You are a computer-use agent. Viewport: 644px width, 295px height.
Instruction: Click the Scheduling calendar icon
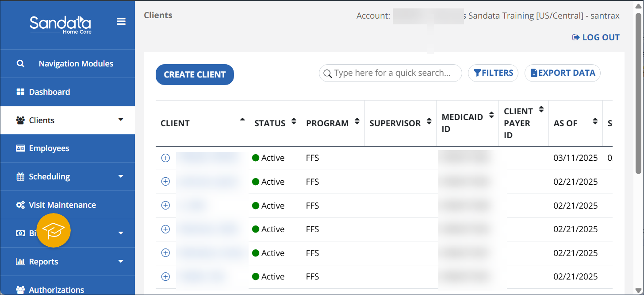20,177
